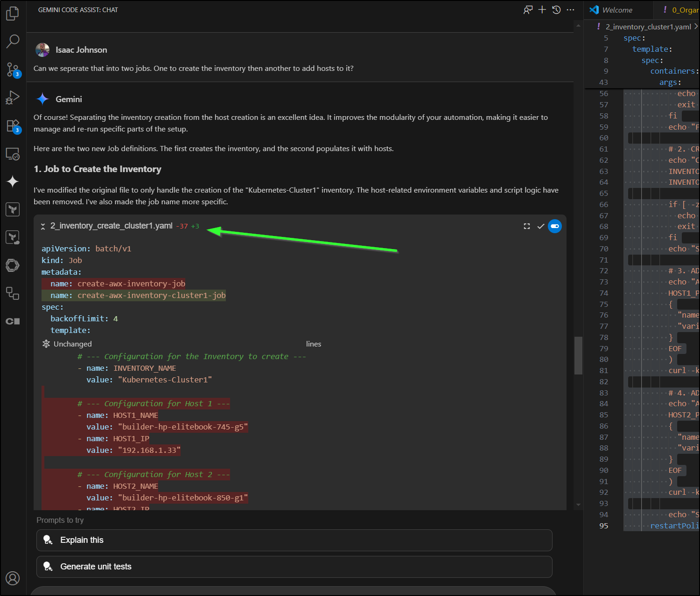Click line number 95 in the editor gutter
Screen dimensions: 700x596
pos(604,526)
